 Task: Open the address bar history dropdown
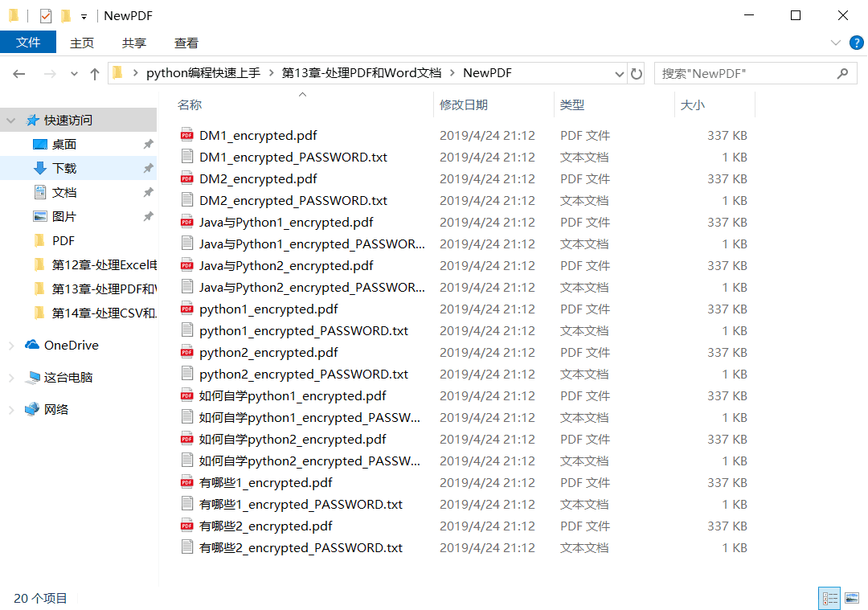click(619, 72)
